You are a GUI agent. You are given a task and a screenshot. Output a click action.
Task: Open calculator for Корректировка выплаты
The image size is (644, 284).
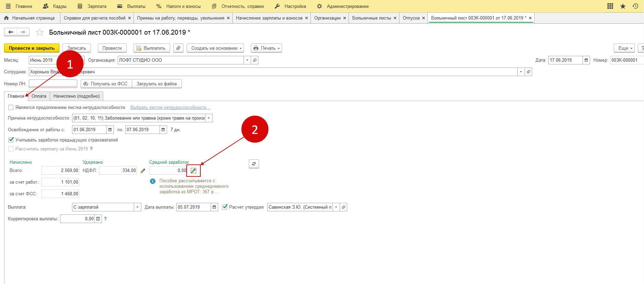click(98, 219)
